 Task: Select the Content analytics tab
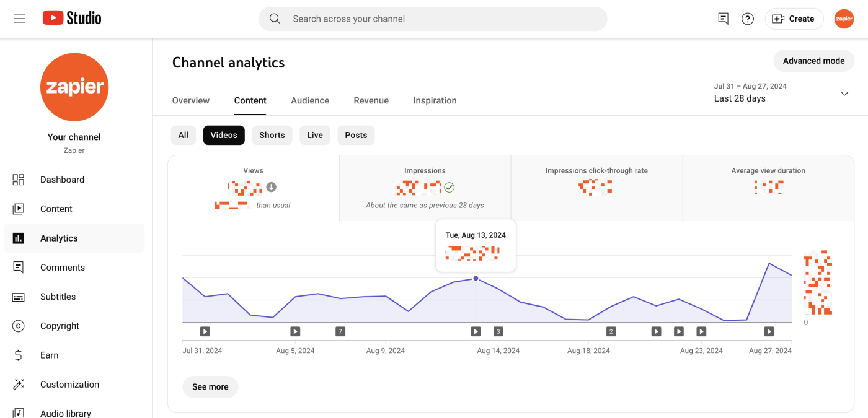coord(250,100)
